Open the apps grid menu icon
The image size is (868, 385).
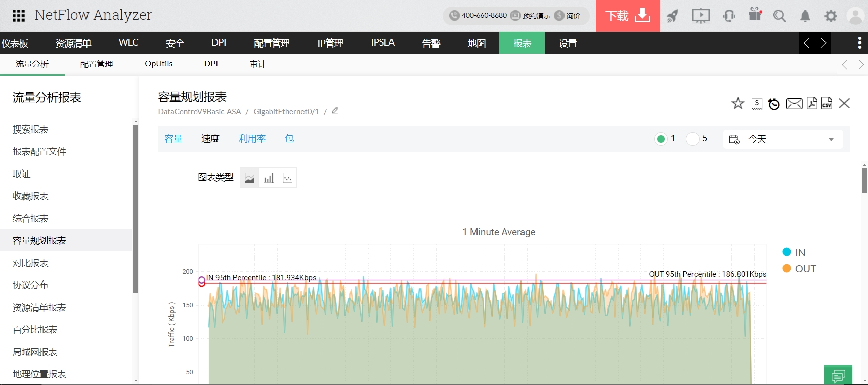(19, 16)
